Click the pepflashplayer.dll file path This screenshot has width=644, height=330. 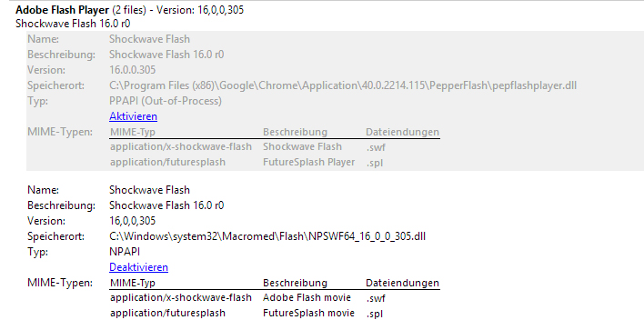343,85
